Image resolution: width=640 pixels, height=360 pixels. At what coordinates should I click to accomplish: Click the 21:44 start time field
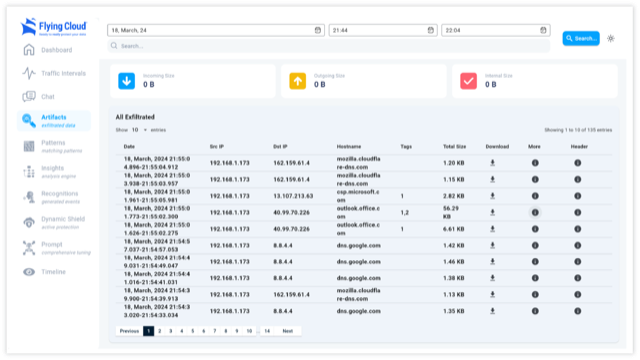(x=383, y=30)
